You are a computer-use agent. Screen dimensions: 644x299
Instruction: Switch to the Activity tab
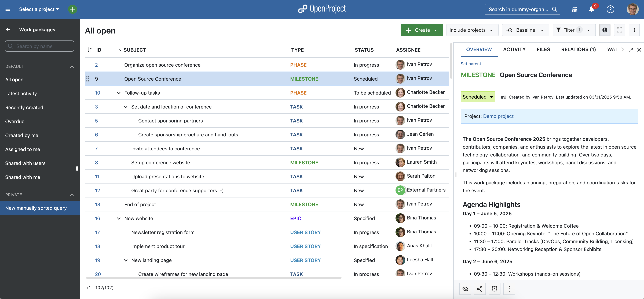pyautogui.click(x=514, y=50)
